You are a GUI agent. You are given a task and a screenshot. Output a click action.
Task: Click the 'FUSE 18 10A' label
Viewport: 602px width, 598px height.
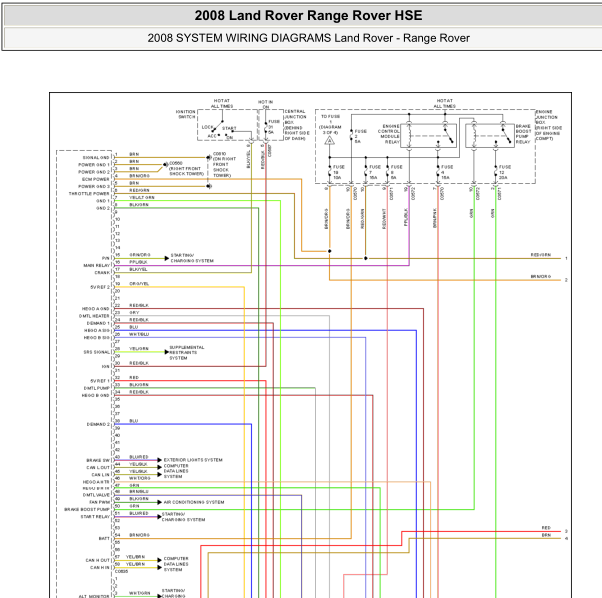tap(339, 172)
